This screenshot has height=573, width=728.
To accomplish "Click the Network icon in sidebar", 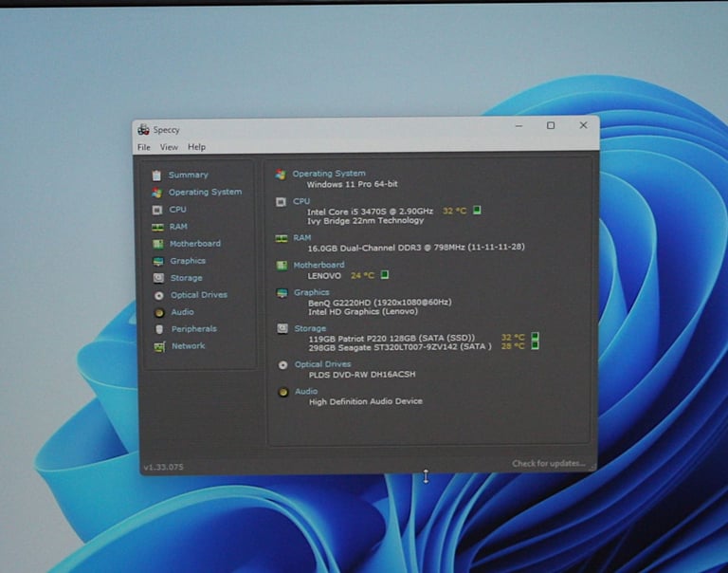I will click(159, 346).
